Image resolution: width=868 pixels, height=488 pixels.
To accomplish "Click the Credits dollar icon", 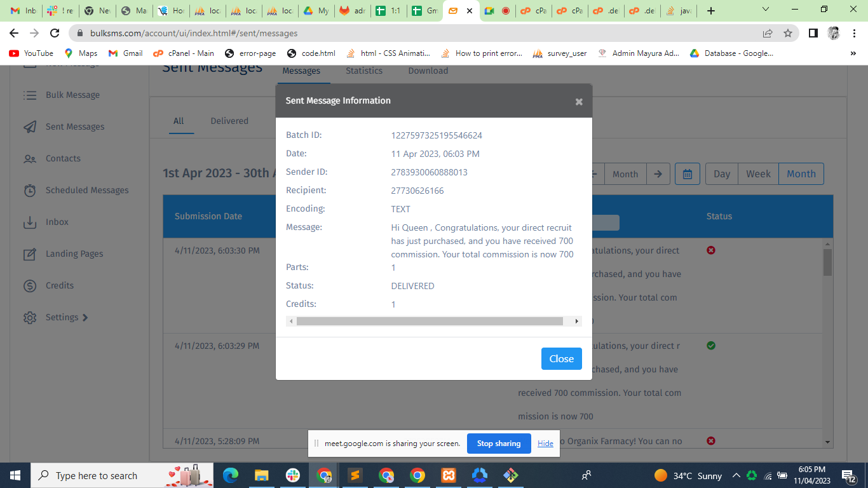I will [x=30, y=286].
